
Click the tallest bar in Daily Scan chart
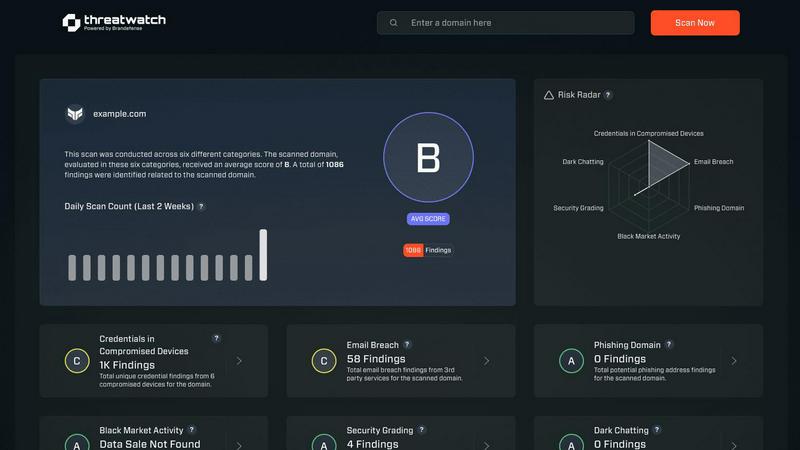pos(264,255)
